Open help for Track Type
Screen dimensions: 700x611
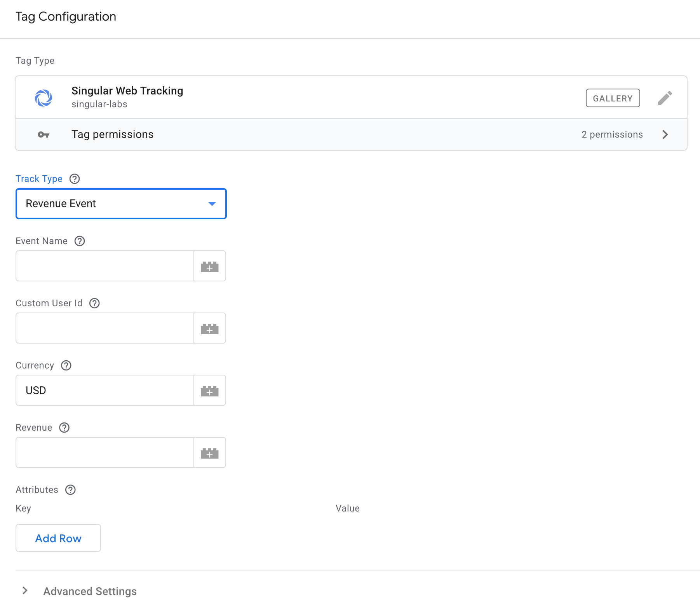click(75, 179)
